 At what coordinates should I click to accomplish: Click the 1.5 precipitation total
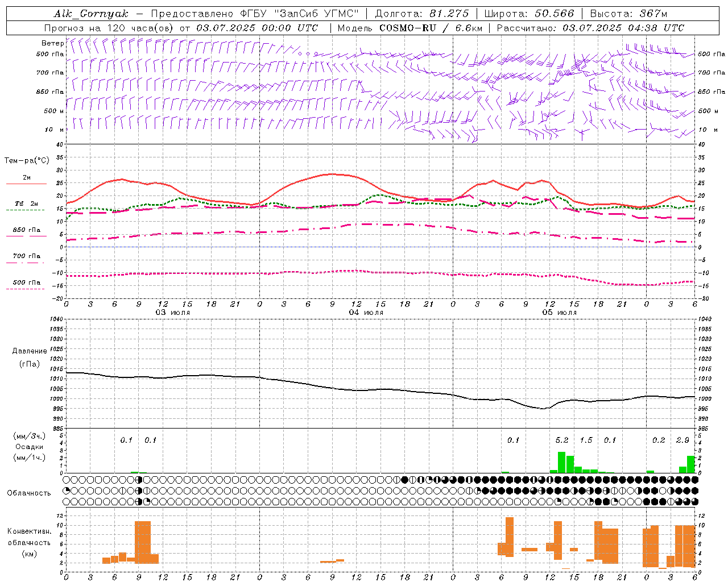tap(586, 440)
